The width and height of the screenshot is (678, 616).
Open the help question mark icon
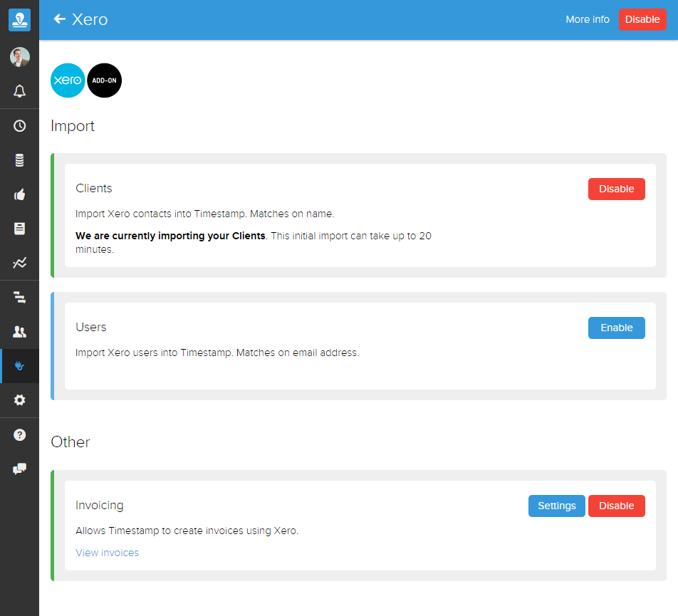click(19, 435)
